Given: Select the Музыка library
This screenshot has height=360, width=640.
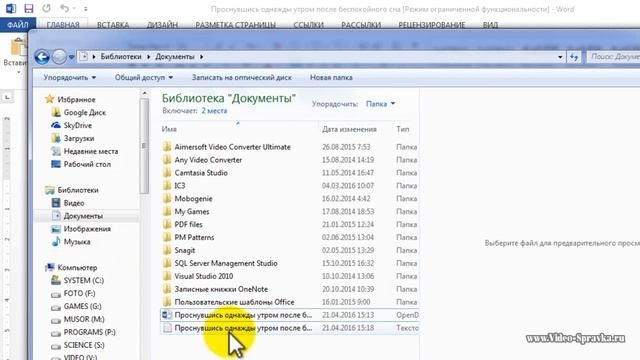Looking at the screenshot, I should click(x=77, y=242).
